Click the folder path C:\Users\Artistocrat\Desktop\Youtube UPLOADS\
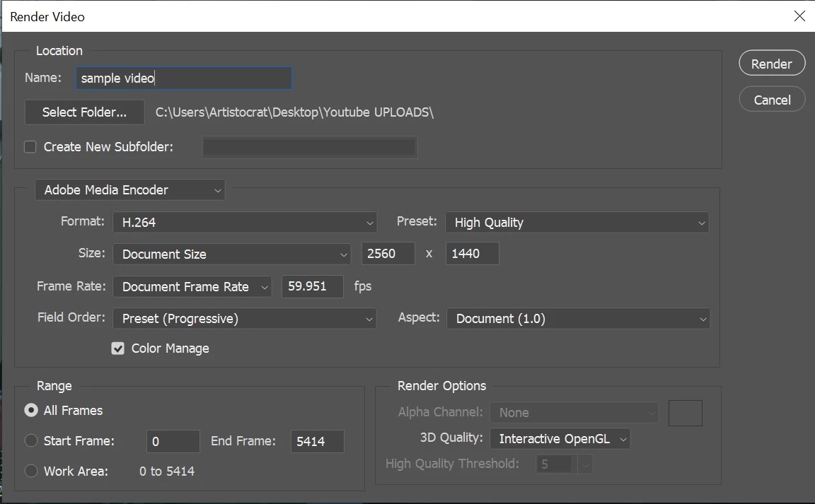815x504 pixels. 295,112
